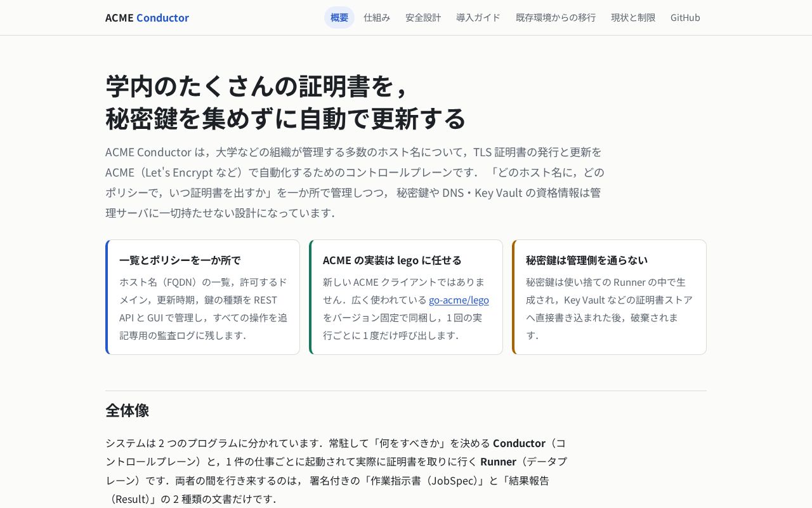Screen dimensions: 812x508
Task: Go to the 仕組み nav item
Action: pos(377,18)
